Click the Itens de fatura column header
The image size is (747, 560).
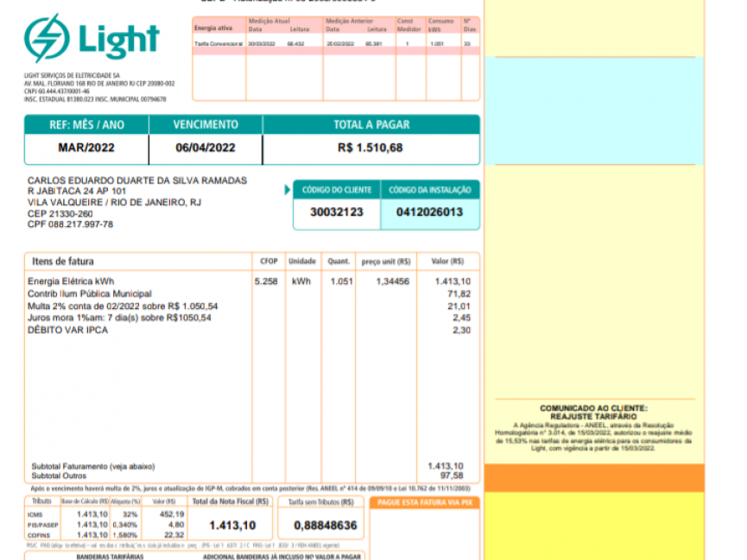[x=63, y=261]
